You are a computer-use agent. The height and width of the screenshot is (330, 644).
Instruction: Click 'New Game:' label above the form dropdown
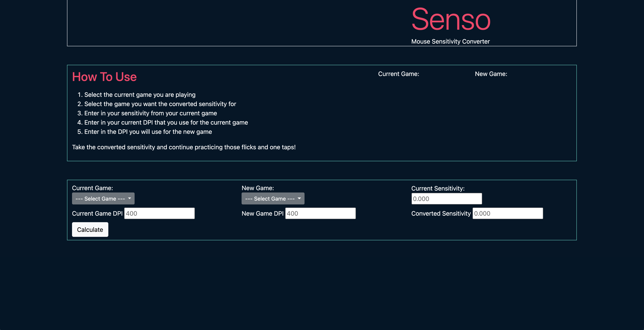click(258, 188)
